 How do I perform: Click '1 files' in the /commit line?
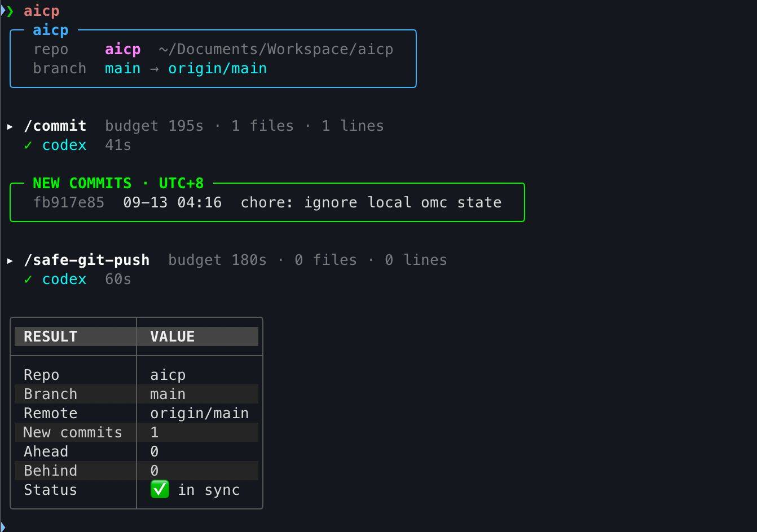coord(262,126)
